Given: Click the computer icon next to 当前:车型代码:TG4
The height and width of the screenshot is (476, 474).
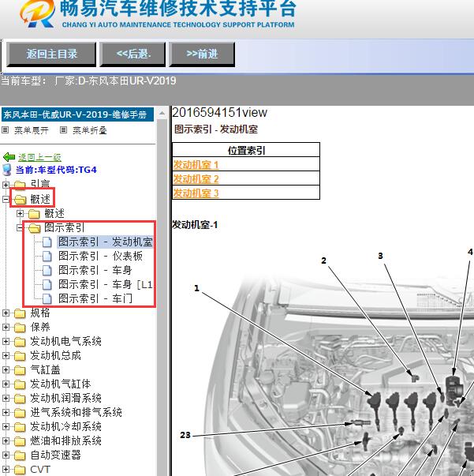Looking at the screenshot, I should point(7,170).
